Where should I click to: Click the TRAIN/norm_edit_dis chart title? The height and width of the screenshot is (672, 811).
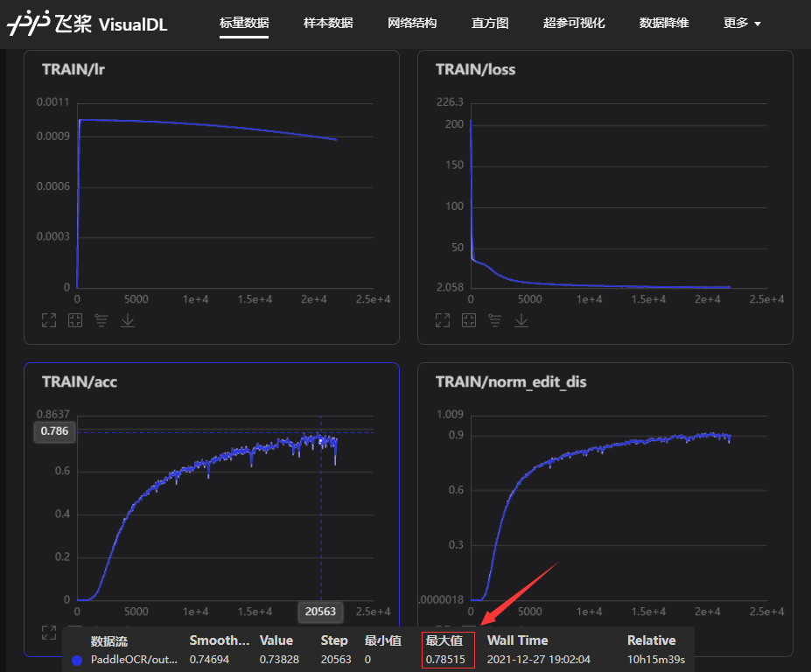click(511, 381)
